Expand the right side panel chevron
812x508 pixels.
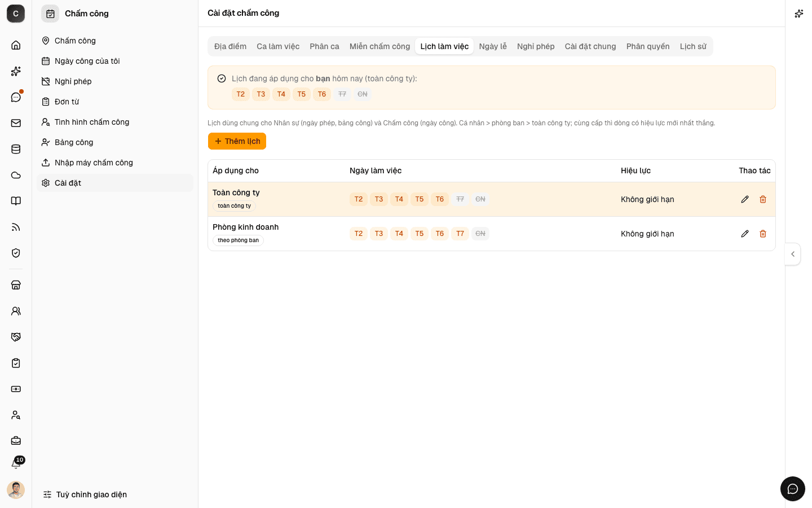pos(793,254)
